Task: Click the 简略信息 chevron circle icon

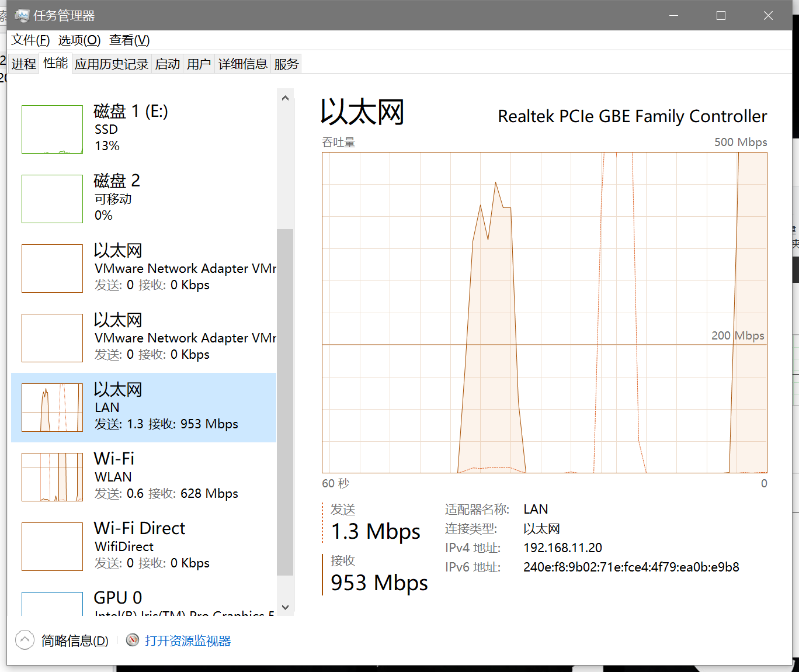Action: pos(25,640)
